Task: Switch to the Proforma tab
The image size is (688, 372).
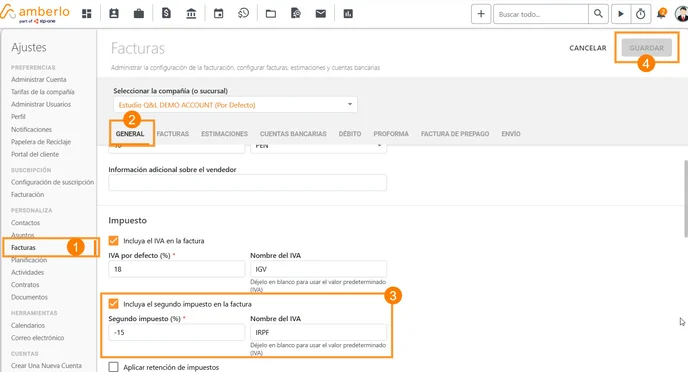Action: tap(391, 134)
